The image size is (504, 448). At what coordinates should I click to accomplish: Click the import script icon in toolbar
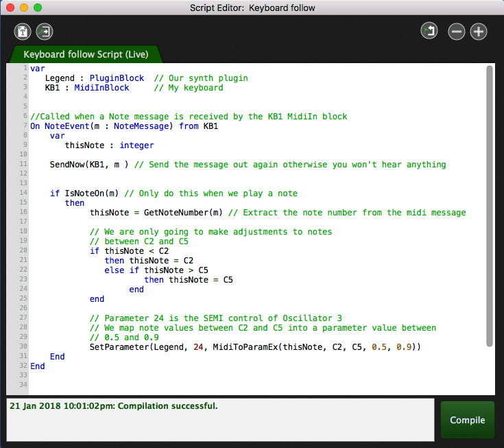[x=45, y=32]
